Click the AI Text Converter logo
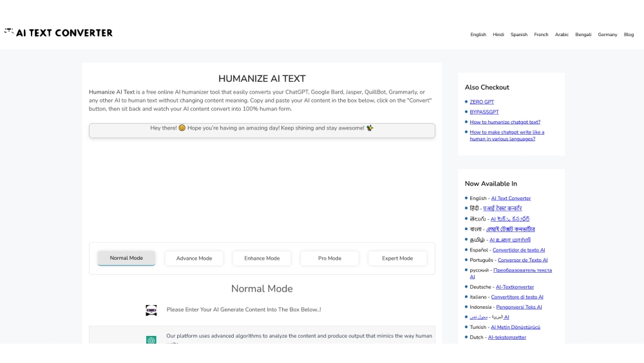 click(58, 33)
